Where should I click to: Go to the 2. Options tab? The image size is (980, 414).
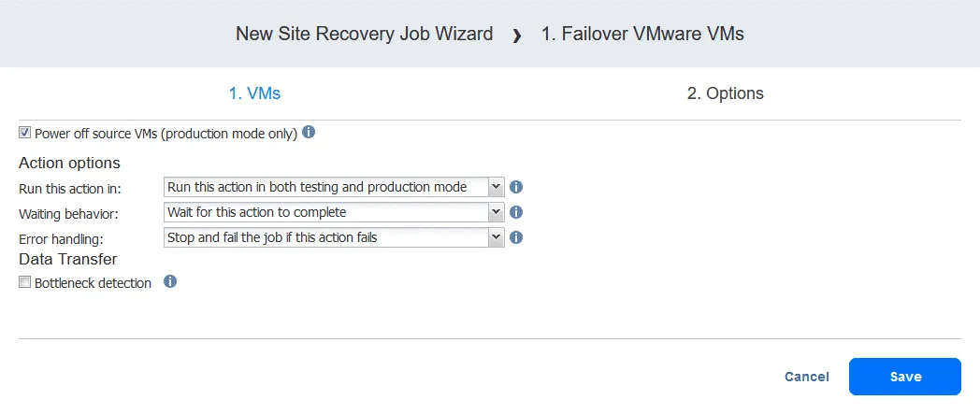(725, 93)
